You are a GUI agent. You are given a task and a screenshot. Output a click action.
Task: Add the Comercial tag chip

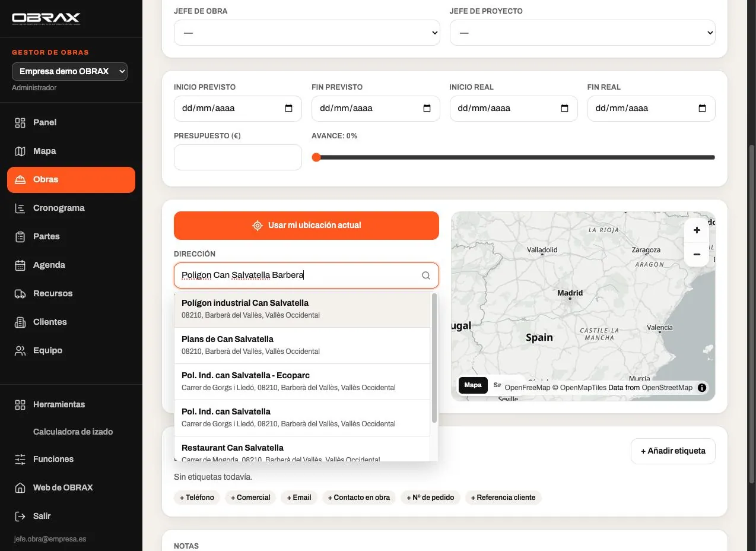[x=250, y=498]
